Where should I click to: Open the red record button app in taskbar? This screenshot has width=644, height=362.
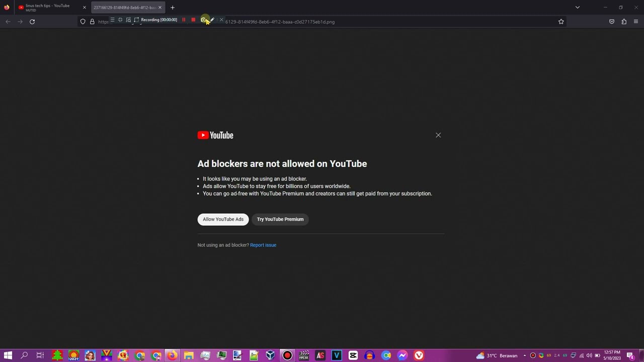coord(287,355)
